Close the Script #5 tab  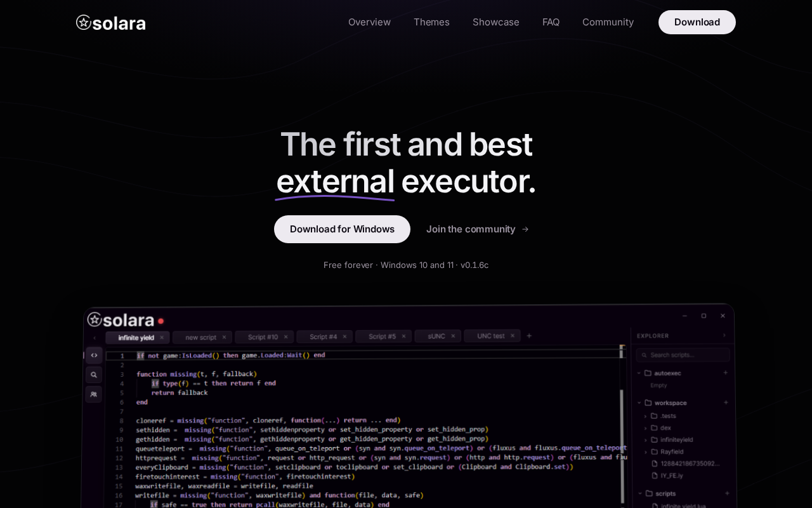pyautogui.click(x=403, y=337)
